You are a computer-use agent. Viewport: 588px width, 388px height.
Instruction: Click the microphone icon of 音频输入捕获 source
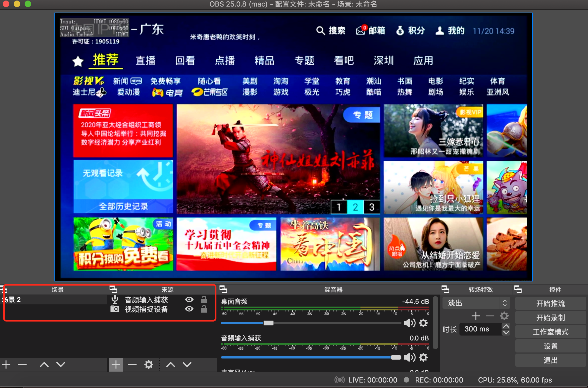click(x=115, y=300)
